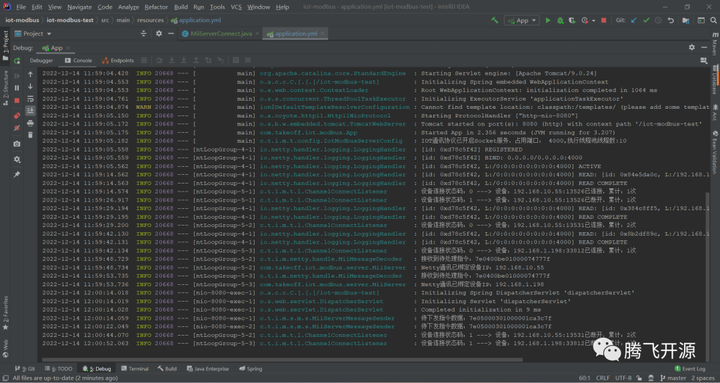The width and height of the screenshot is (720, 383).
Task: Open Search Everywhere magnifier
Action: pos(714,20)
